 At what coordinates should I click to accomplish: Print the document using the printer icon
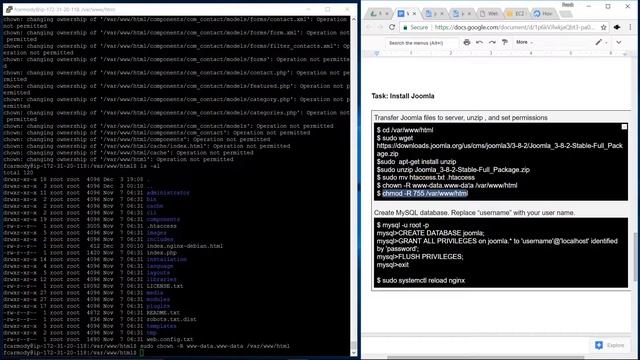467,42
